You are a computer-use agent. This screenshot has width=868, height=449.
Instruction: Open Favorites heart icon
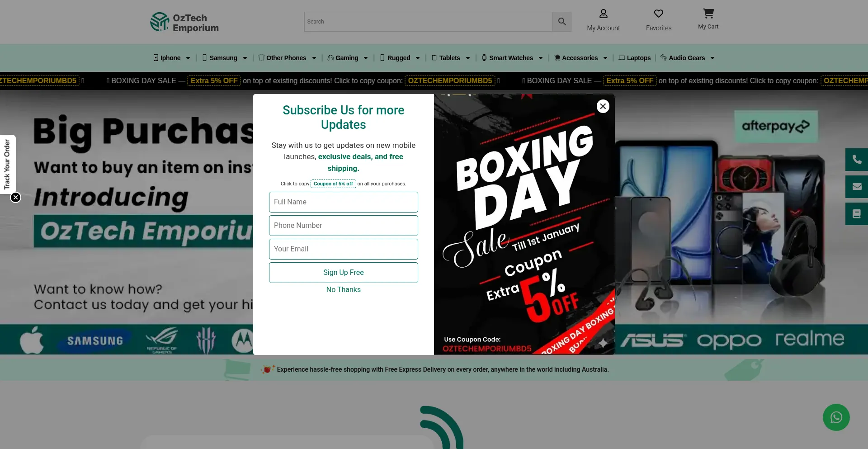click(x=658, y=14)
